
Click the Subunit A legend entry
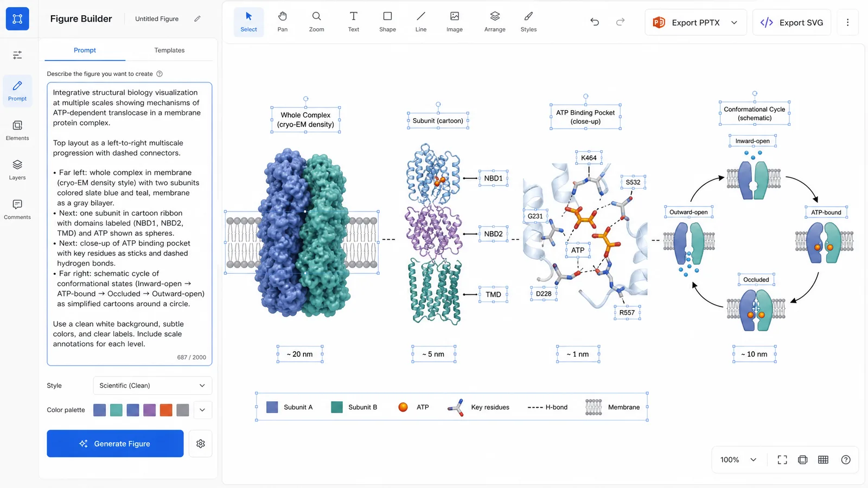(290, 407)
